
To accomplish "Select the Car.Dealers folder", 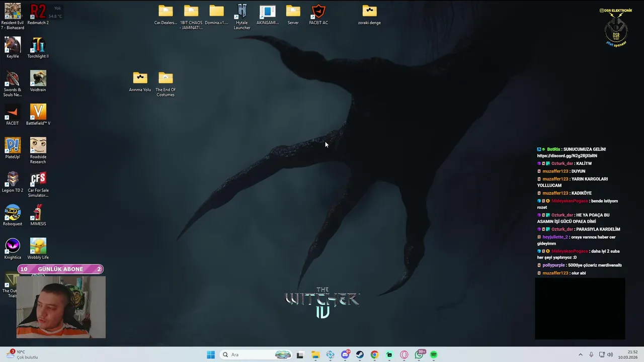I will click(166, 15).
